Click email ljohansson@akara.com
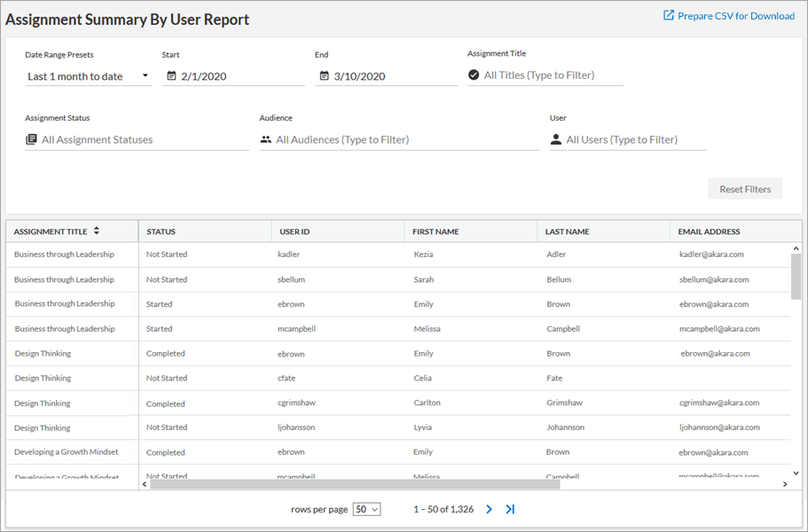This screenshot has width=808, height=532. [x=719, y=427]
